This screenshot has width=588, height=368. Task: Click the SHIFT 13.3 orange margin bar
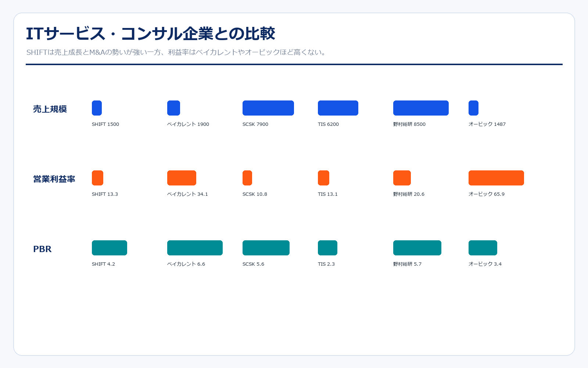97,178
